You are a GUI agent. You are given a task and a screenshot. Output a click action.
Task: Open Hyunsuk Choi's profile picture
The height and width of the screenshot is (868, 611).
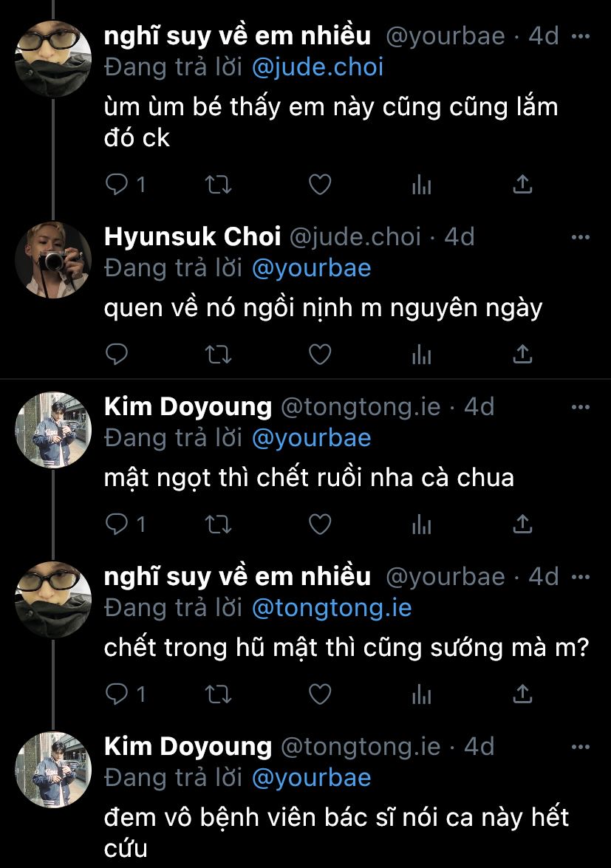[x=53, y=259]
